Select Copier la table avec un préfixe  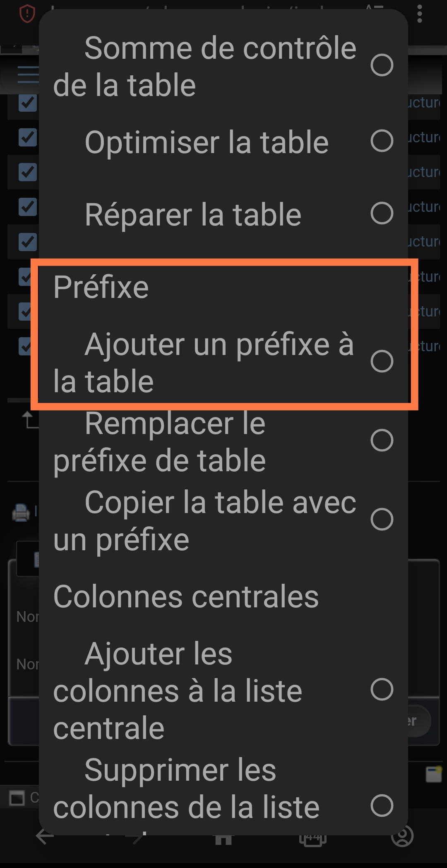pyautogui.click(x=223, y=520)
